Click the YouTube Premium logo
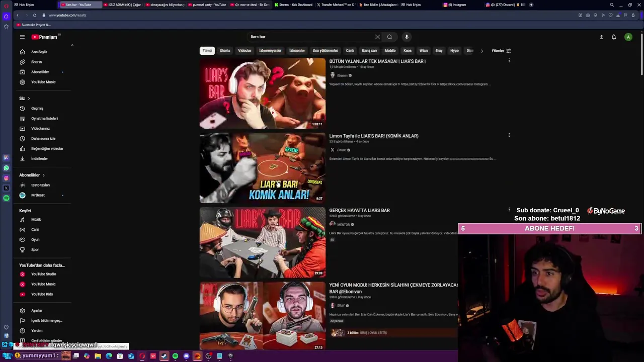Viewport: 644px width, 362px height. coord(45,37)
